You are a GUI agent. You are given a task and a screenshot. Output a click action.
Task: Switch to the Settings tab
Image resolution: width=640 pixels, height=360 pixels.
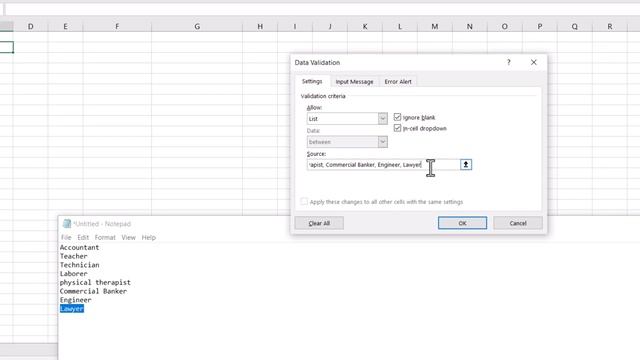point(312,81)
